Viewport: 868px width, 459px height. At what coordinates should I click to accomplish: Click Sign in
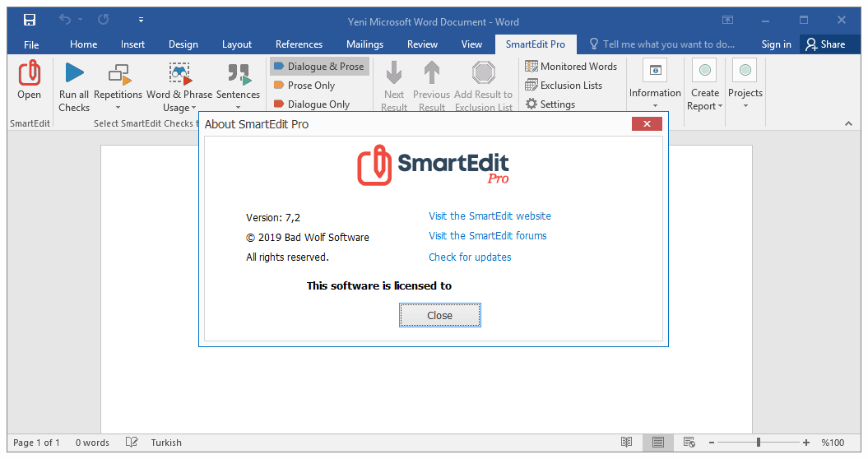(776, 44)
